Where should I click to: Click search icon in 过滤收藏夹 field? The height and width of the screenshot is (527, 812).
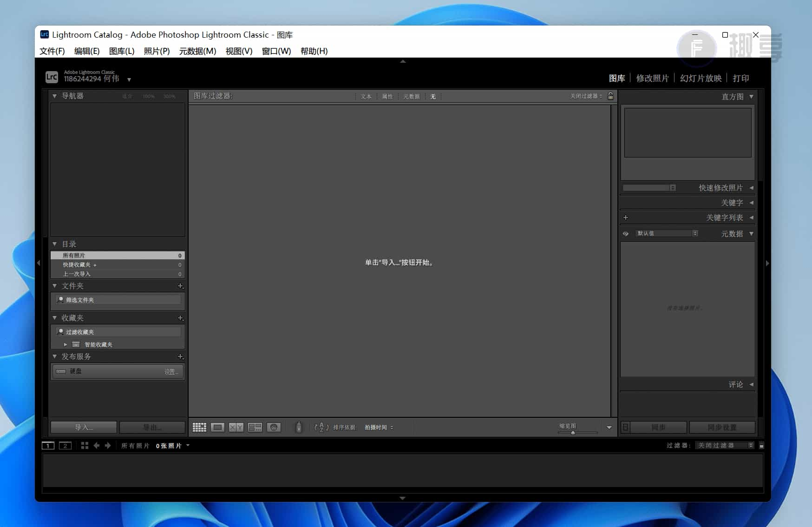point(60,332)
